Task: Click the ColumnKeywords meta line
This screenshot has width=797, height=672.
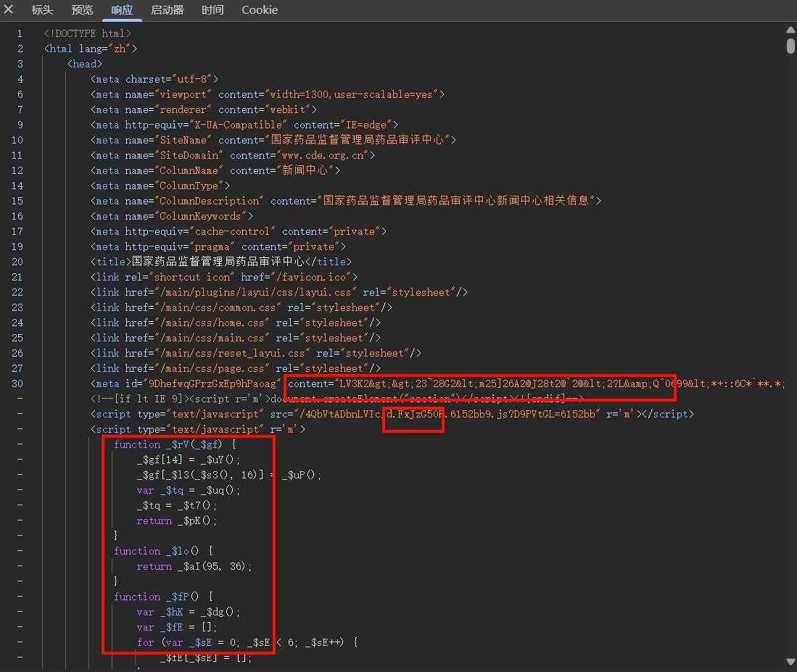Action: click(x=172, y=216)
